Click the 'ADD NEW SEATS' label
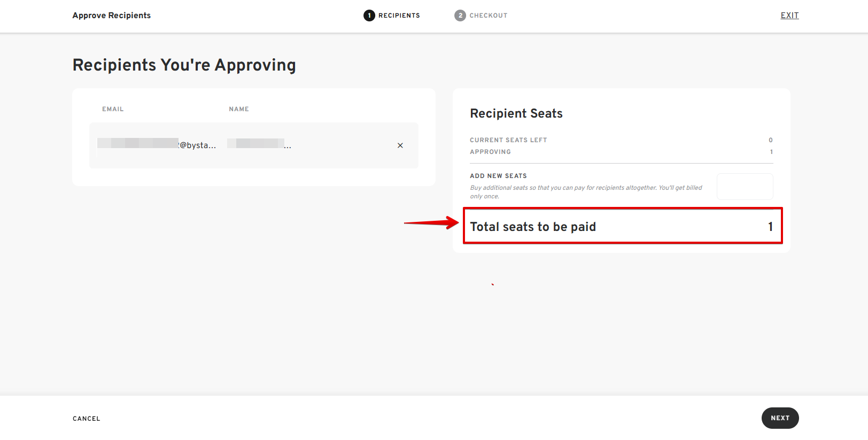Screen dimensions: 868x440 [498, 176]
